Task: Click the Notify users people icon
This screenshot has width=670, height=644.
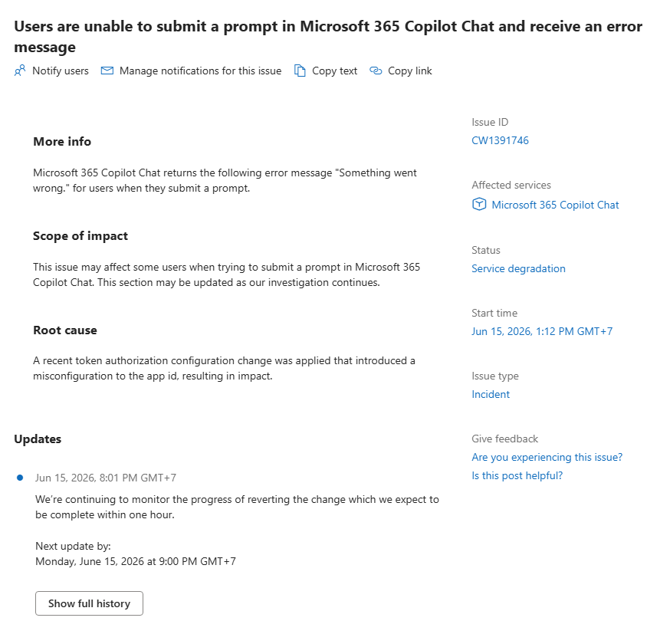Action: click(x=20, y=71)
